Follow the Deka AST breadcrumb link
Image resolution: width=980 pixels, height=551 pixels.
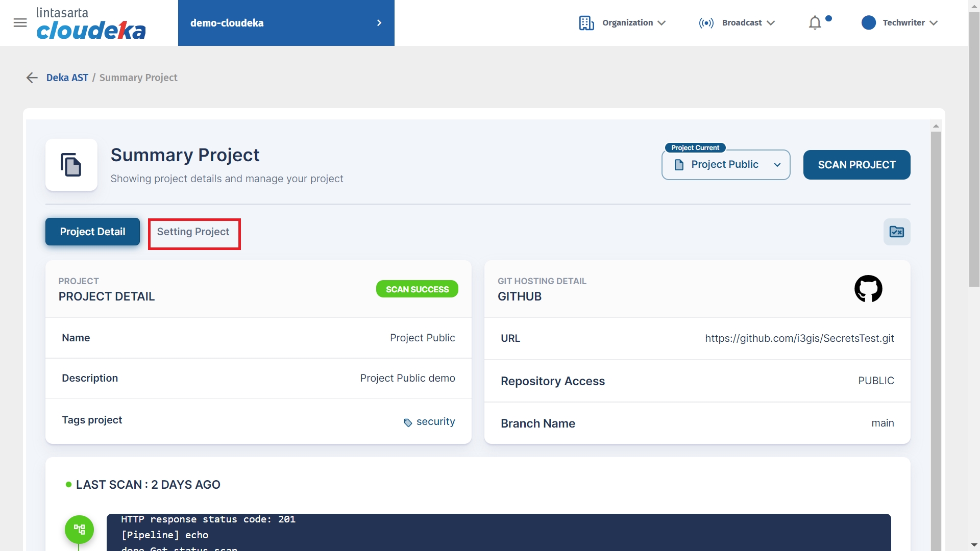coord(67,78)
